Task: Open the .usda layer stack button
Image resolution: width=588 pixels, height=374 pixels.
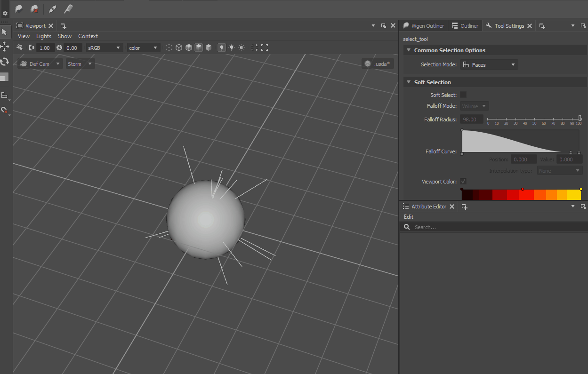Action: pyautogui.click(x=378, y=64)
